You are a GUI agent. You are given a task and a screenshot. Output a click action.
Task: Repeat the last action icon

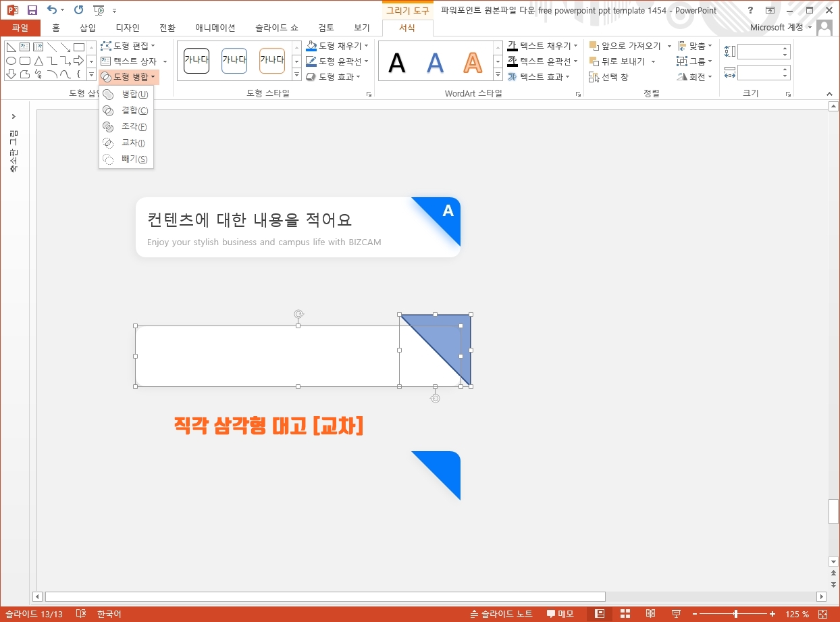click(x=79, y=10)
